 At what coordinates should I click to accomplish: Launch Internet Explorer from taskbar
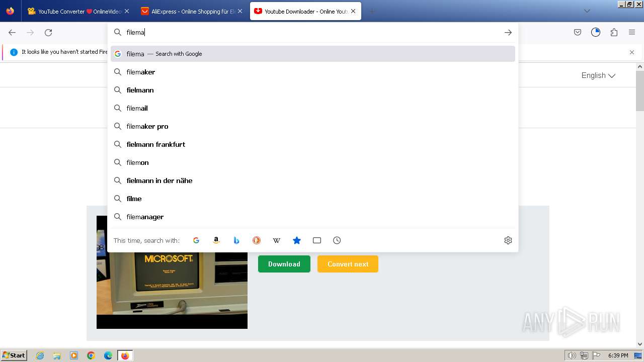pos(40,355)
